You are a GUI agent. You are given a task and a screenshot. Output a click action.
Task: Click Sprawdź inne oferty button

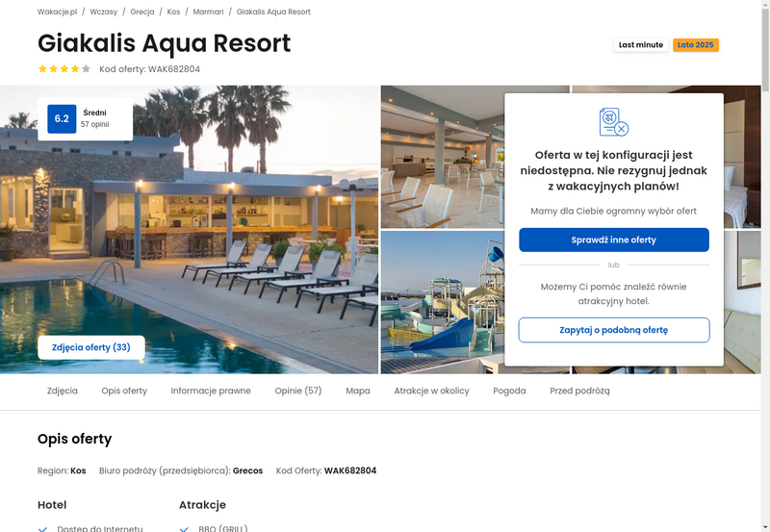pos(614,240)
